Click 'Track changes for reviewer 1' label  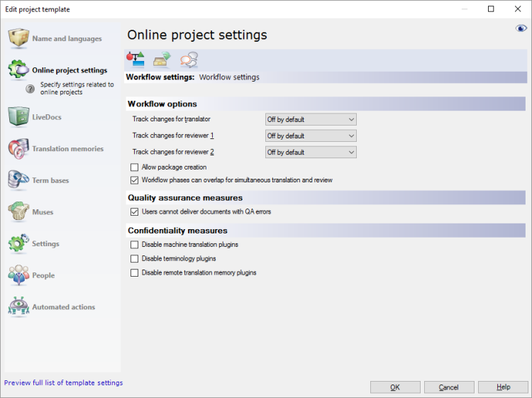click(x=173, y=136)
